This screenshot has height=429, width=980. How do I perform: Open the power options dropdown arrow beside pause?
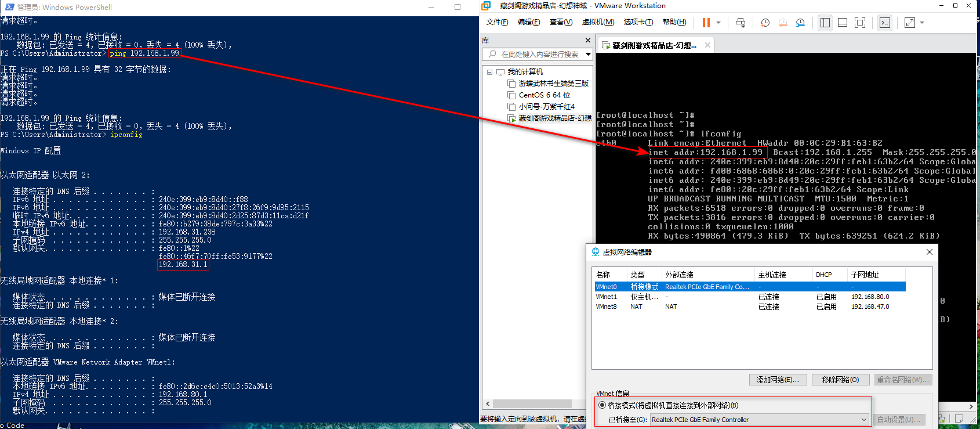718,23
